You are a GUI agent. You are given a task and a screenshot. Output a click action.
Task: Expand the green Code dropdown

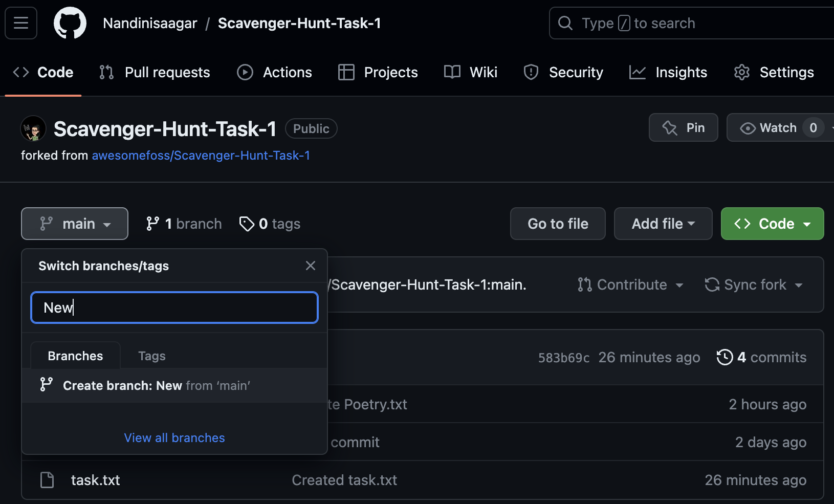click(772, 224)
